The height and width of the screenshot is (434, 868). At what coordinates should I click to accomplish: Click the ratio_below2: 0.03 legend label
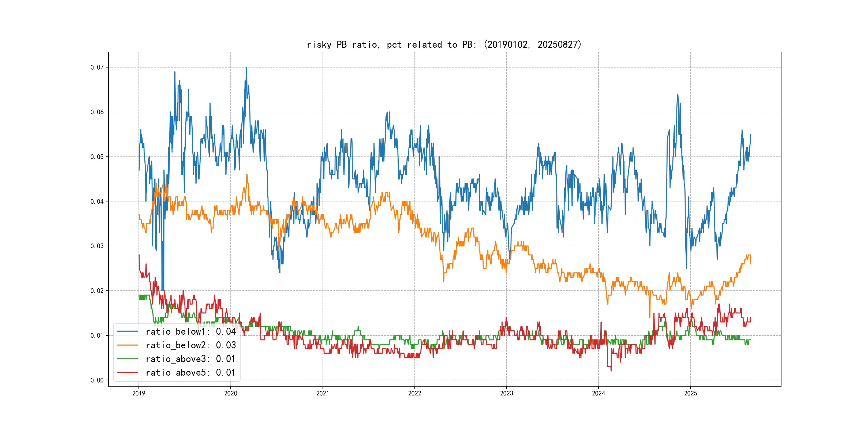191,345
